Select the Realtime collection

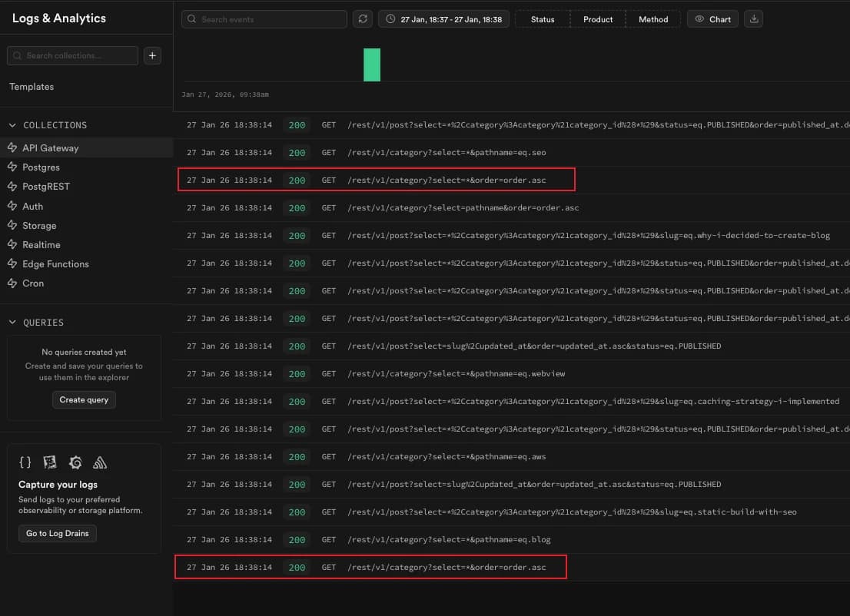click(41, 245)
